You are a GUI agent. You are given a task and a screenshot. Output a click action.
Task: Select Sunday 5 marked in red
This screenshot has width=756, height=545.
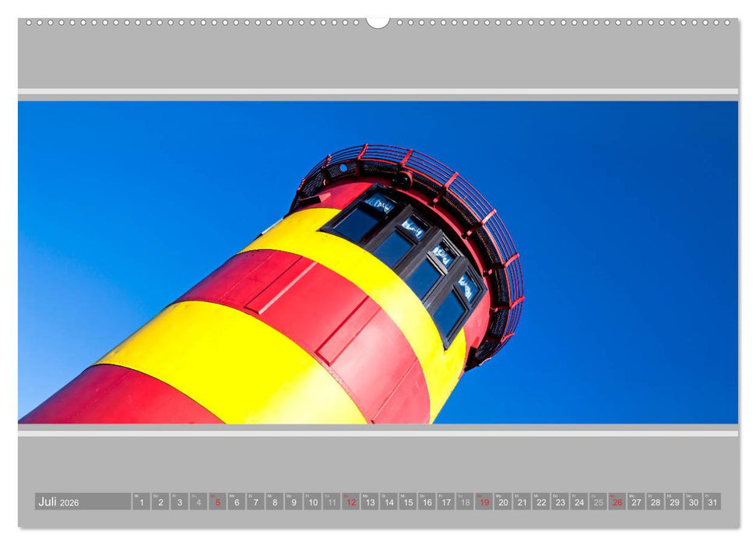(x=217, y=502)
